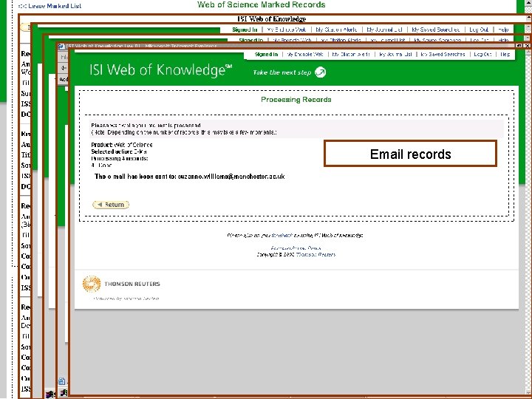The width and height of the screenshot is (532, 399).
Task: Open My EndNote Web in front window
Action: tap(304, 54)
